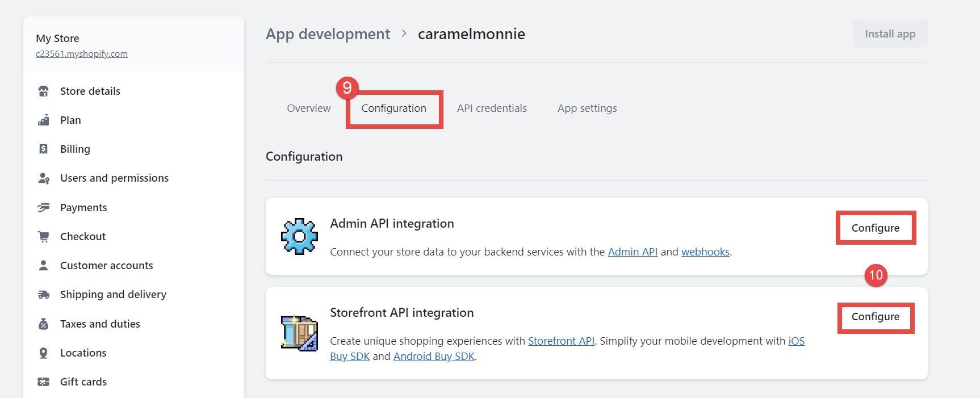
Task: Open the API credentials tab
Action: tap(492, 108)
